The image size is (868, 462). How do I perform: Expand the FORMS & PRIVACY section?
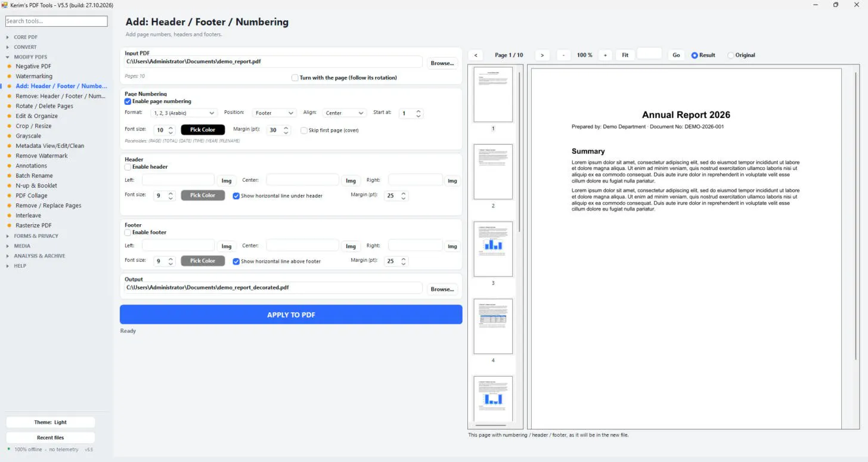(36, 236)
